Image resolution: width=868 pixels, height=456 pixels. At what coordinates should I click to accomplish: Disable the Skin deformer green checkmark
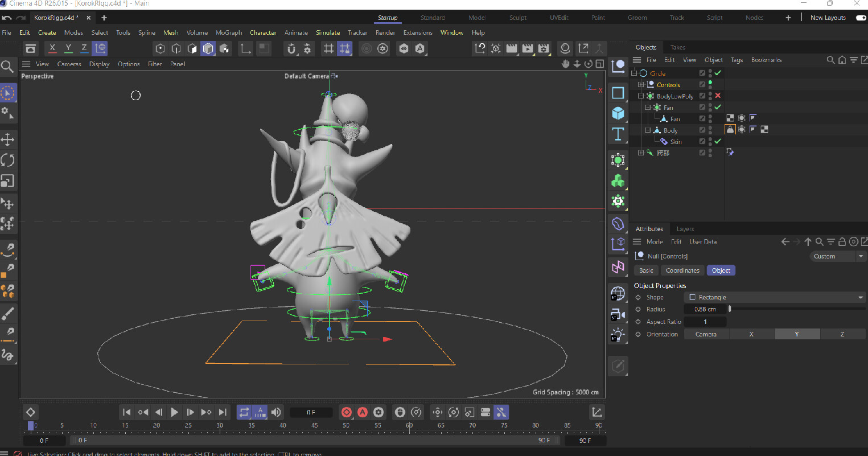[x=718, y=141]
